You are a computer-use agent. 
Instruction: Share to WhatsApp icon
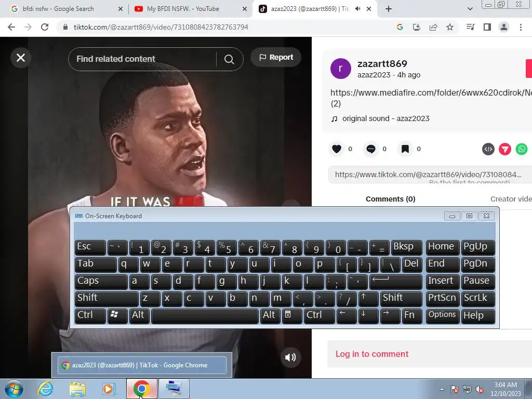(522, 149)
